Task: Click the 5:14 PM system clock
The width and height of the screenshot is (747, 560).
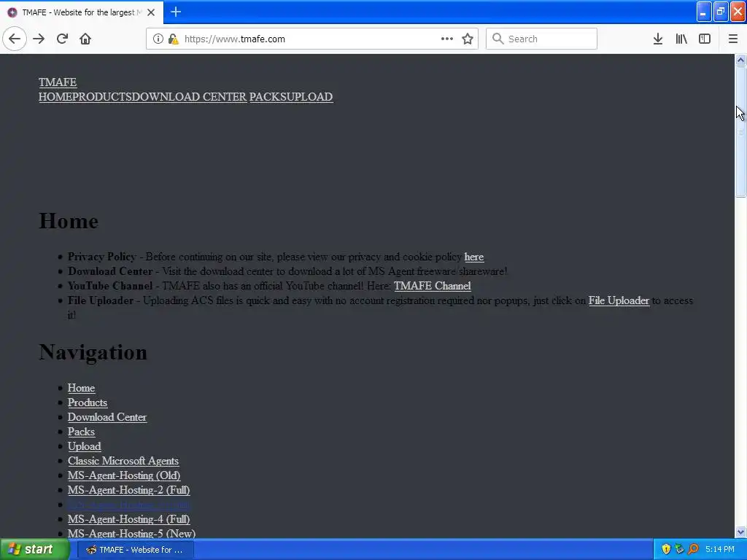Action: coord(720,550)
